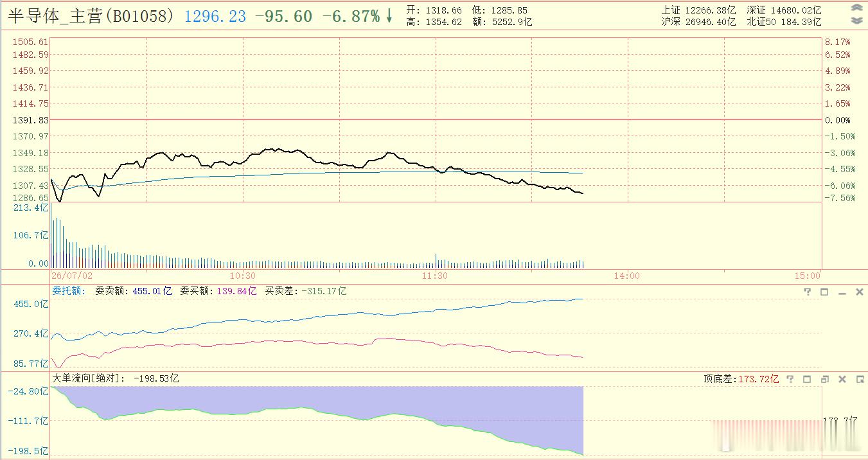Click the 270.4亿 axis label

(x=31, y=333)
